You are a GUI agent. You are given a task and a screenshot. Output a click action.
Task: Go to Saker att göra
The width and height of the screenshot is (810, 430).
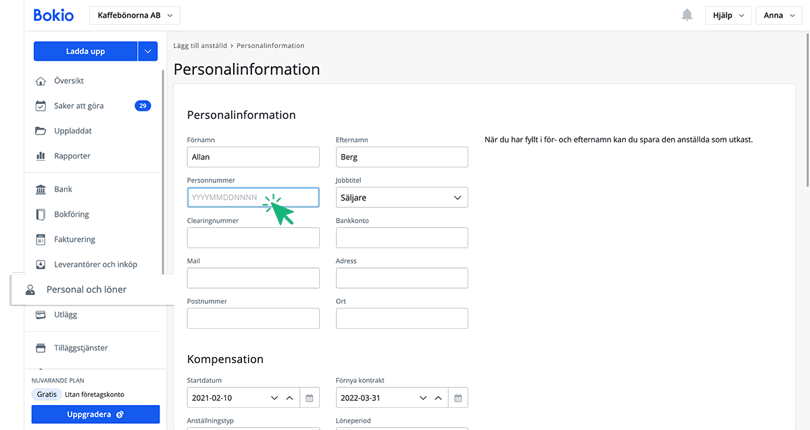point(81,106)
